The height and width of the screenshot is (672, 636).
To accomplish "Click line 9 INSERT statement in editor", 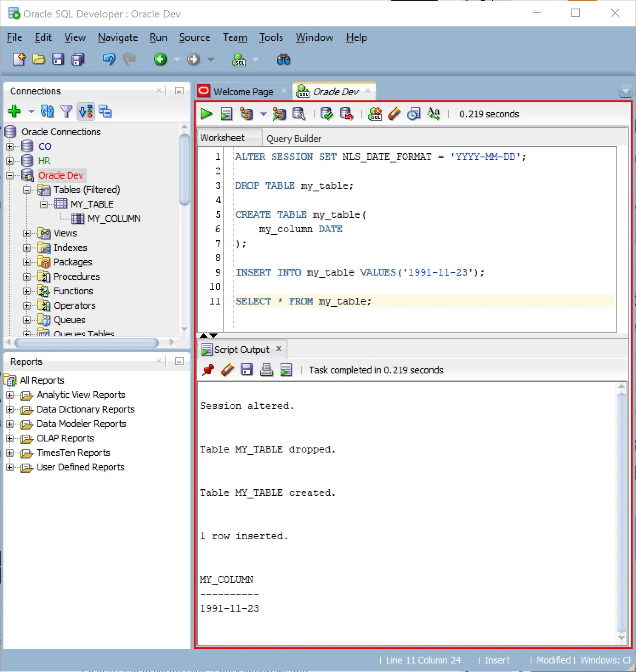I will 360,272.
